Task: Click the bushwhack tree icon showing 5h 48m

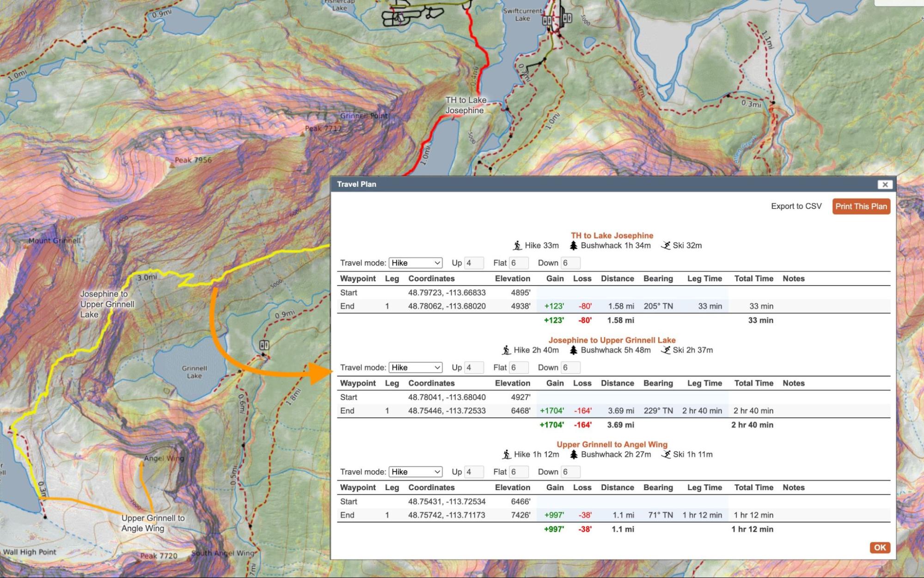Action: tap(574, 350)
